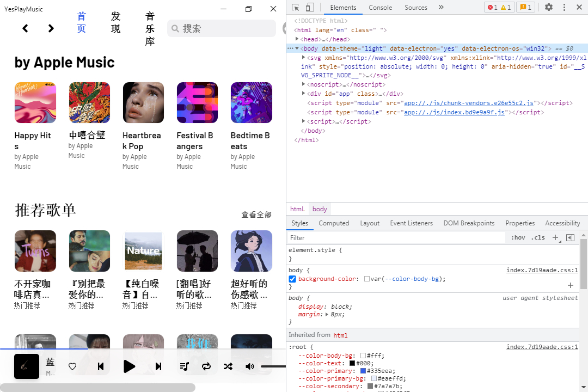
Task: Open the chunk-vendors.e26e55c2.js script link
Action: point(469,103)
